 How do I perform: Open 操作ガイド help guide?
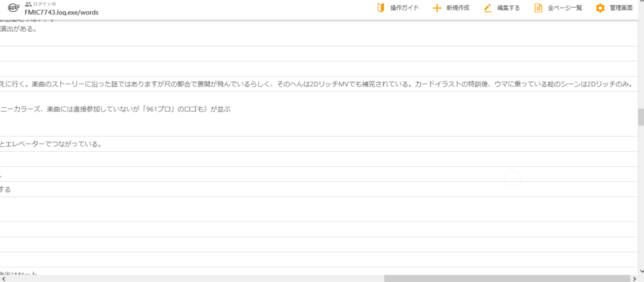point(405,8)
